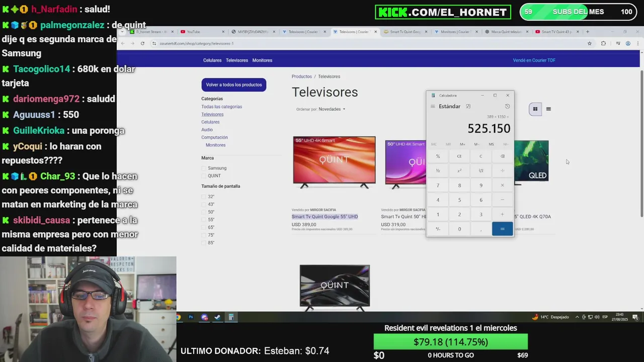Select the Computación category link
This screenshot has height=362, width=644.
215,137
